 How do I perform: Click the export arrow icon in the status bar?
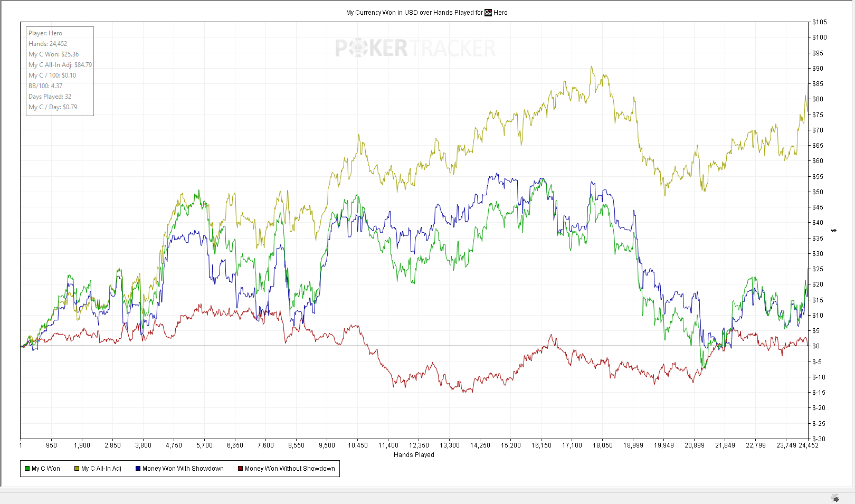click(835, 498)
